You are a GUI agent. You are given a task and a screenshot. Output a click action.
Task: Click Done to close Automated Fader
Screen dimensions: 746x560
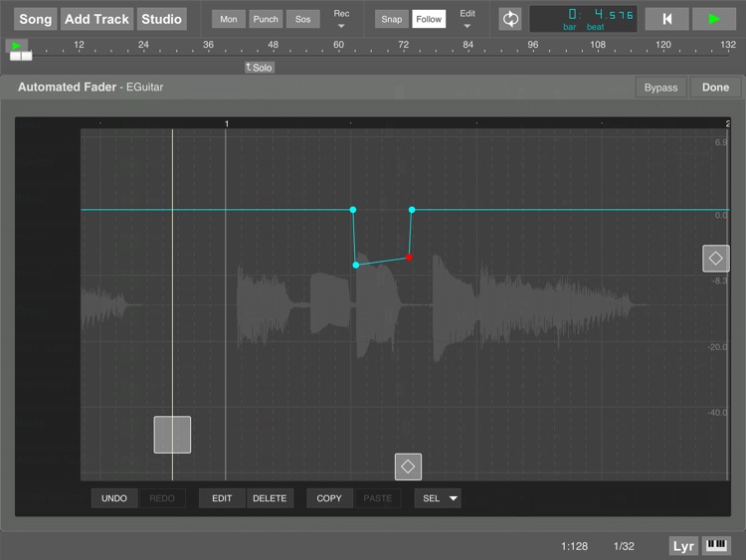715,88
